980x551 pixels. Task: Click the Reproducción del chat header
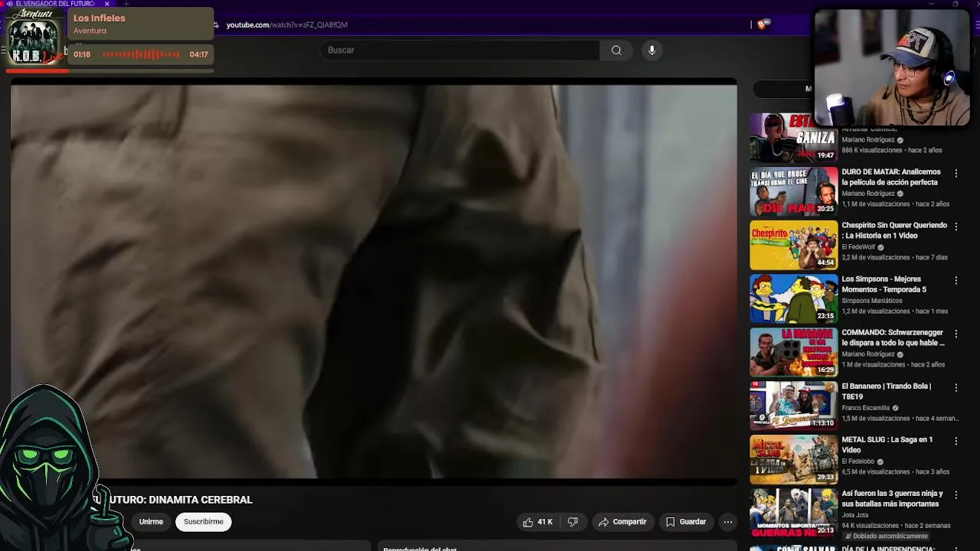[420, 549]
